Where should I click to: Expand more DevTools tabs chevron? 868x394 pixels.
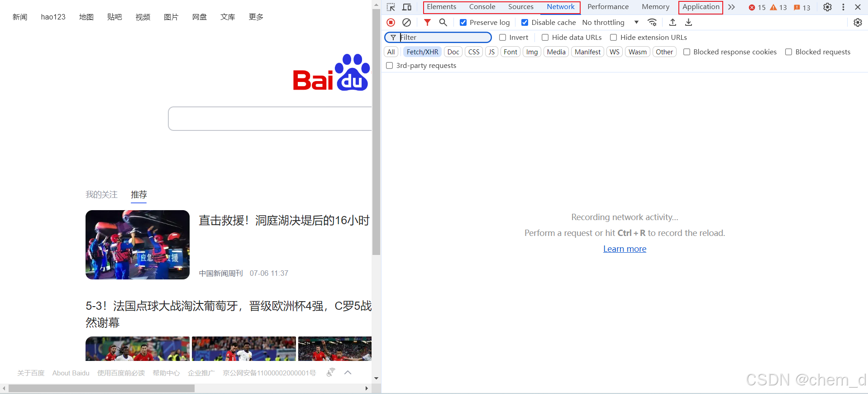point(731,7)
